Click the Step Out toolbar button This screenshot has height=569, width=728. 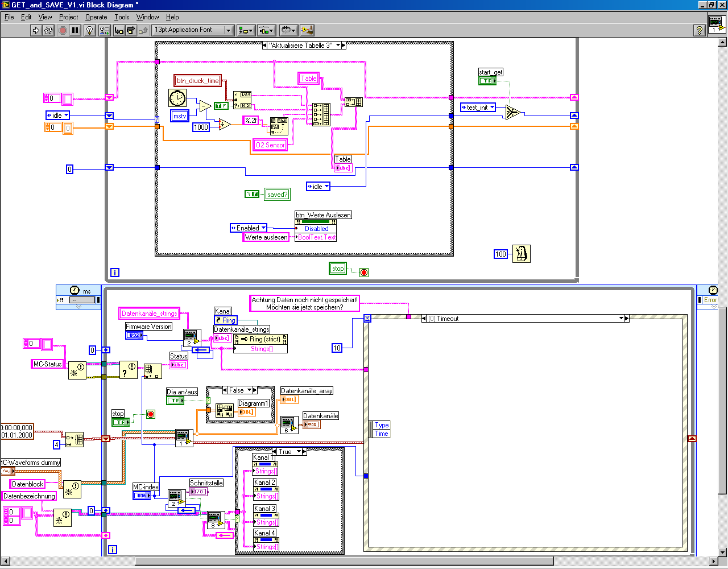pos(143,30)
